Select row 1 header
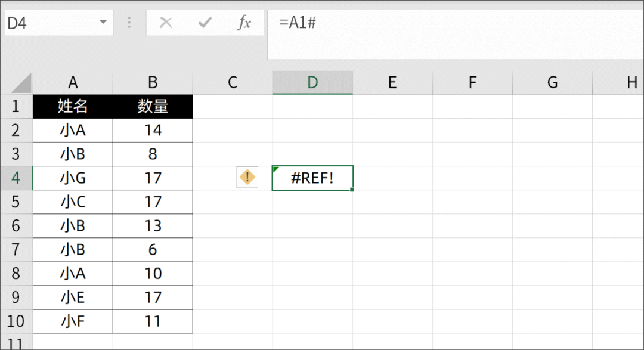The height and width of the screenshot is (350, 644). [16, 107]
